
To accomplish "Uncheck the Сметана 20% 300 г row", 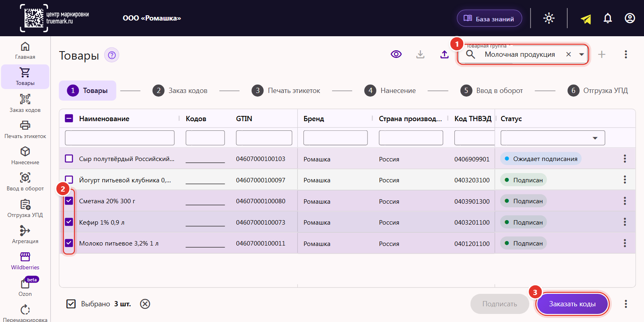I will pyautogui.click(x=69, y=201).
